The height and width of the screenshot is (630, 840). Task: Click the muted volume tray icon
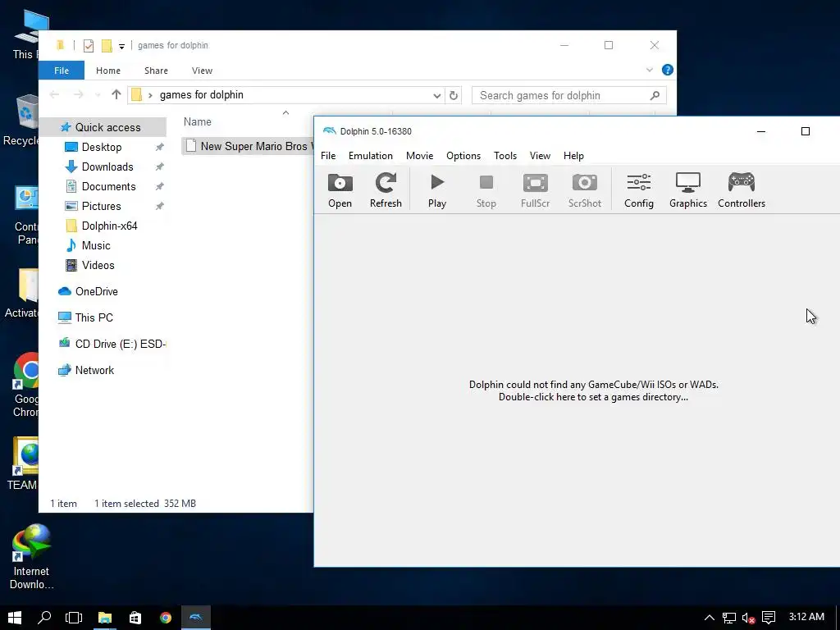(x=748, y=619)
